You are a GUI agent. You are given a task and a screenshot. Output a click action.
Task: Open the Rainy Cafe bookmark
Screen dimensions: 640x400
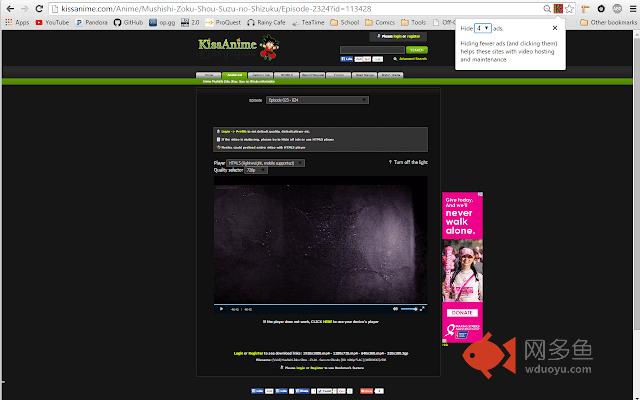pos(266,22)
